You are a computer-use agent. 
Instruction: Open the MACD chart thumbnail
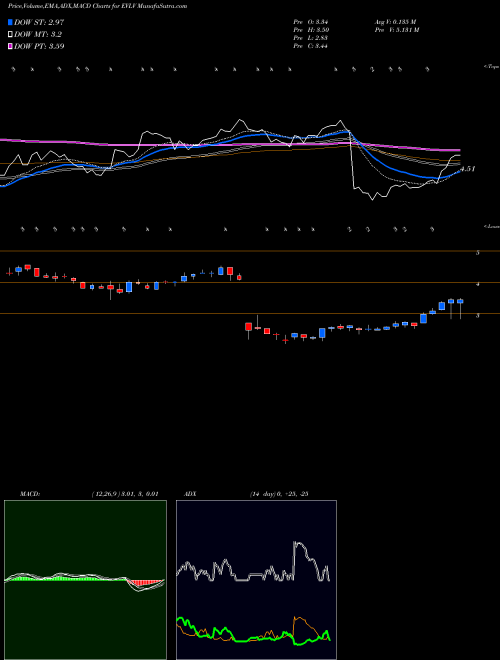(85, 580)
